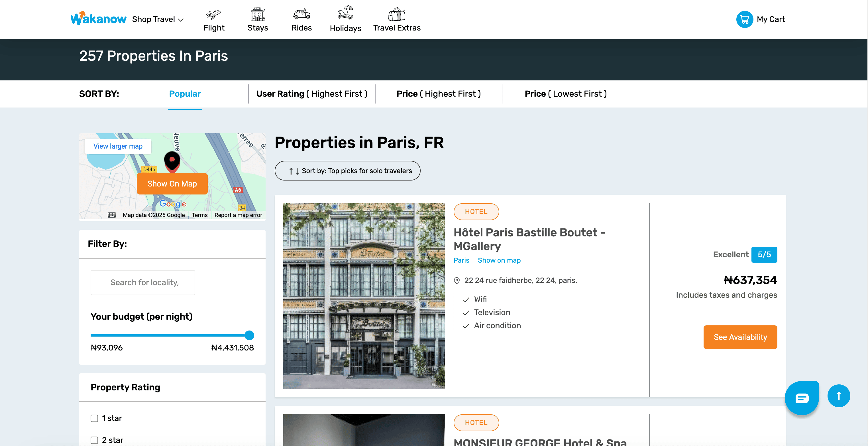
Task: Open the Flight booking section icon
Action: [213, 14]
